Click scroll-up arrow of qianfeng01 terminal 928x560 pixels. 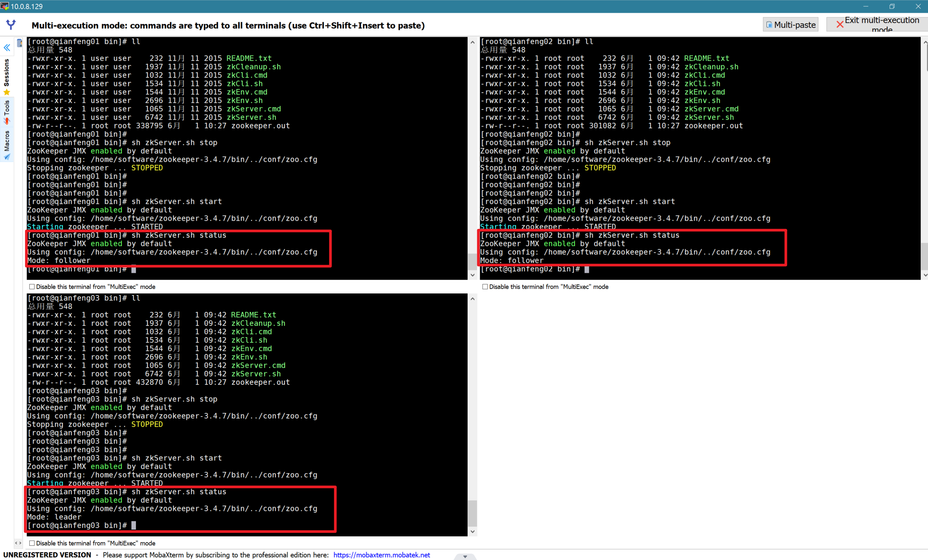click(x=473, y=42)
